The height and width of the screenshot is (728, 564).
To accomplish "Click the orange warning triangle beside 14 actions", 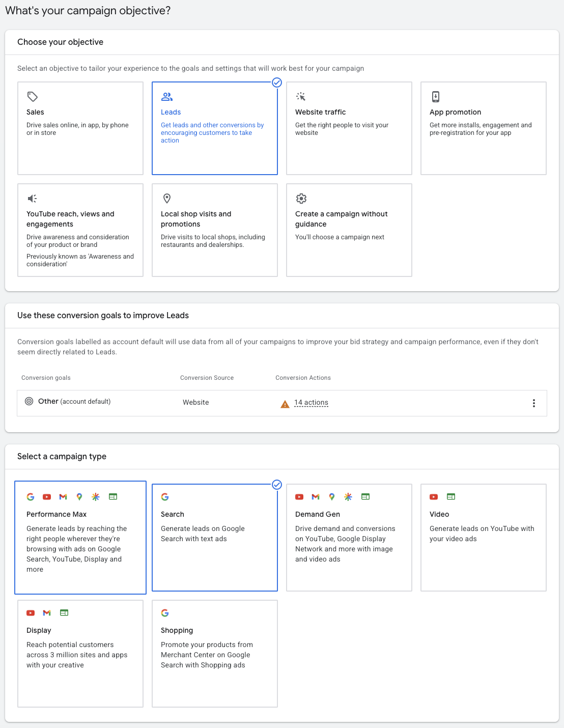I will point(285,404).
